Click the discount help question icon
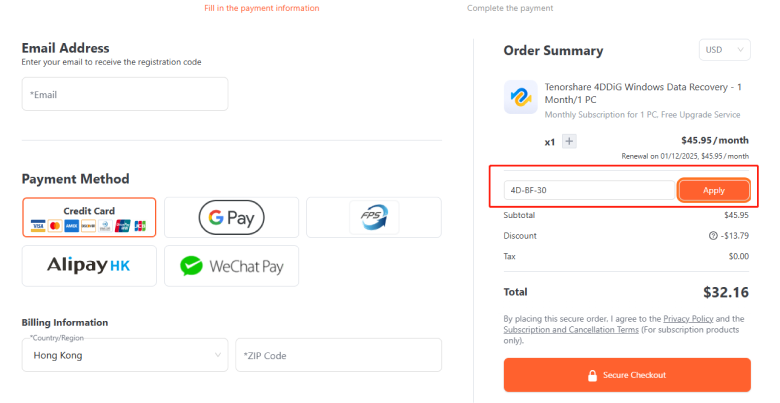The image size is (780, 403). (713, 236)
